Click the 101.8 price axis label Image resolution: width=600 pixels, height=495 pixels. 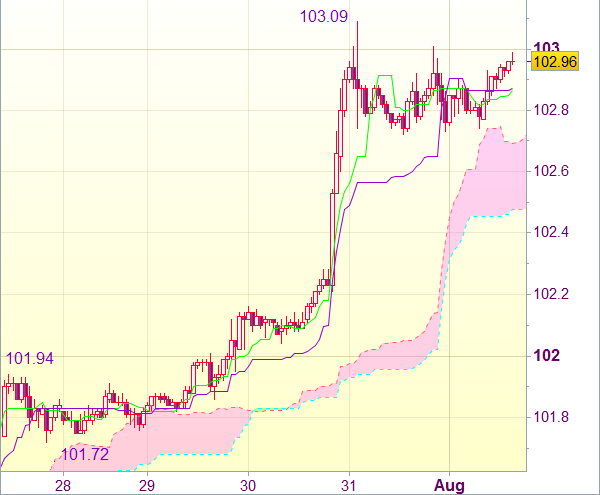tap(551, 417)
